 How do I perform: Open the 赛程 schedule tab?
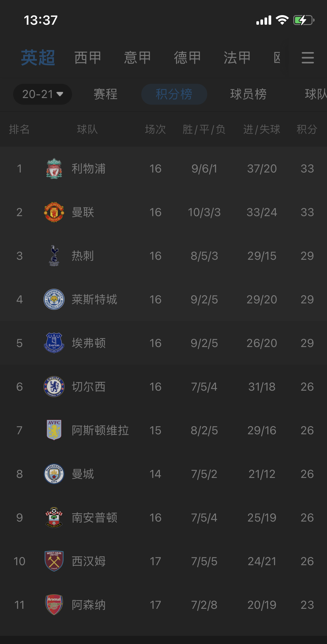106,94
